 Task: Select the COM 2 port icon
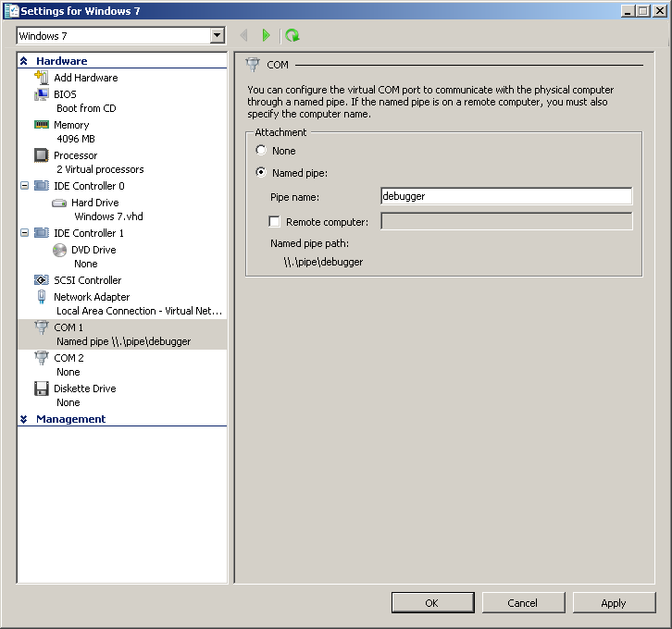(42, 358)
